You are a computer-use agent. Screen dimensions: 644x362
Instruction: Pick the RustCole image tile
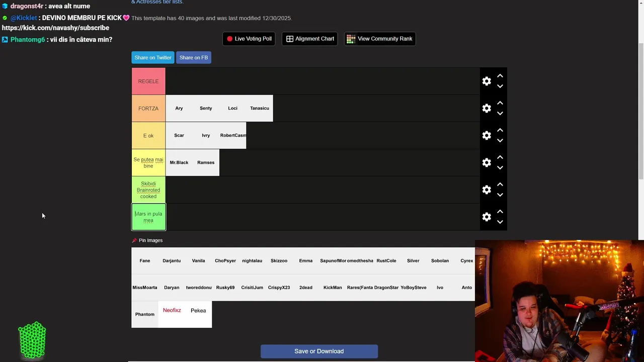pyautogui.click(x=386, y=260)
